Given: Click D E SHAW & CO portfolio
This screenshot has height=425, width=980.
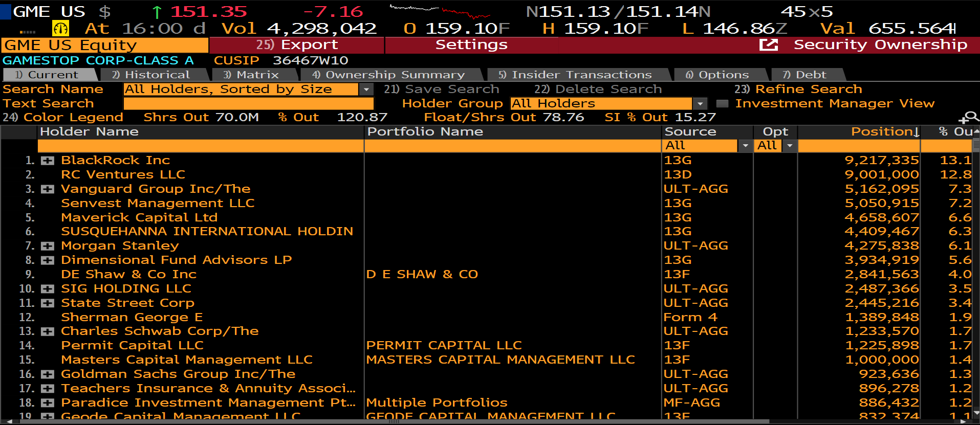Looking at the screenshot, I should click(422, 274).
